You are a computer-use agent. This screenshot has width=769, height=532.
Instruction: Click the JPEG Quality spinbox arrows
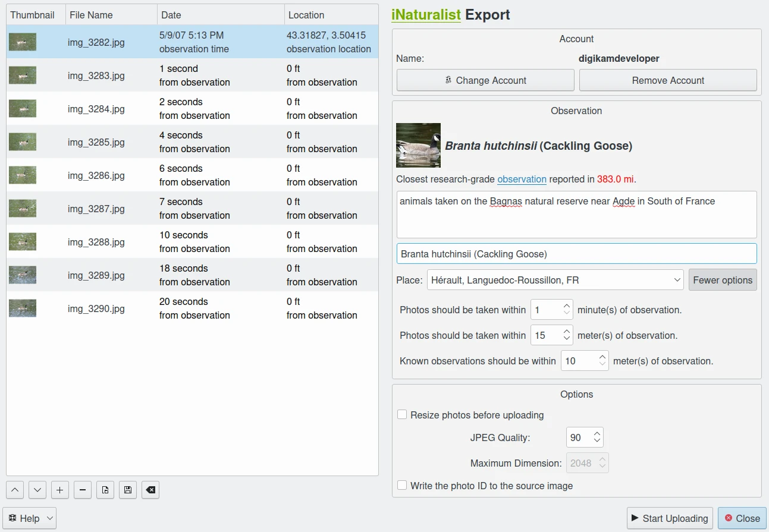coord(597,438)
